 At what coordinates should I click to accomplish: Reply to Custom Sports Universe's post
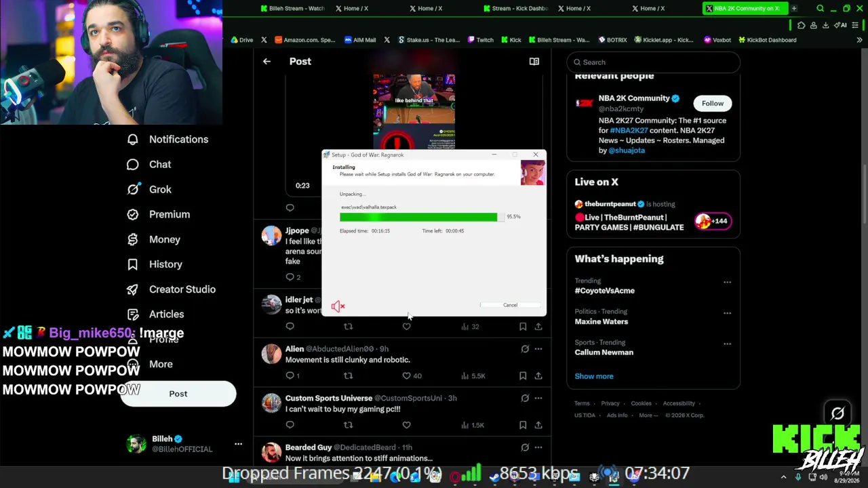[x=290, y=425]
